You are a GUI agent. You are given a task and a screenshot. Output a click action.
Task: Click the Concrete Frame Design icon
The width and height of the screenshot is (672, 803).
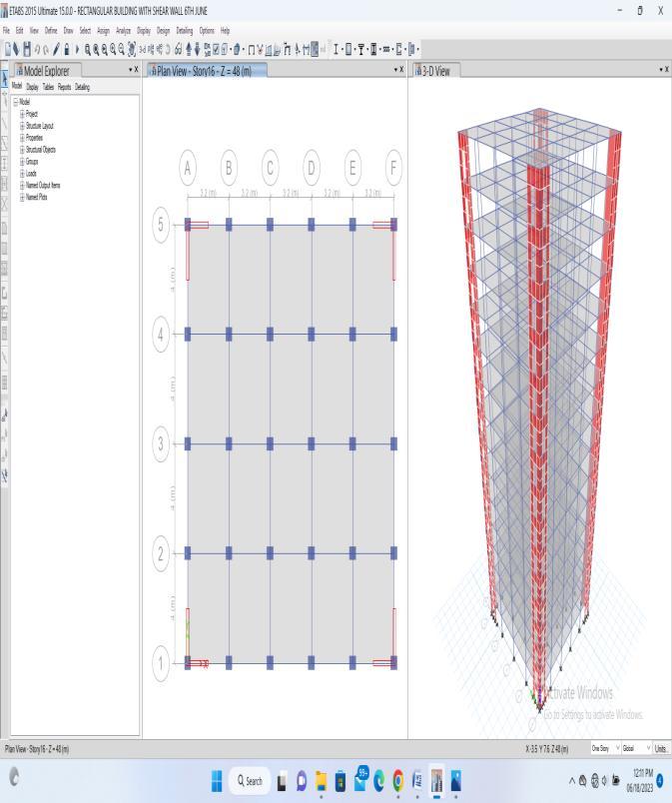(348, 49)
